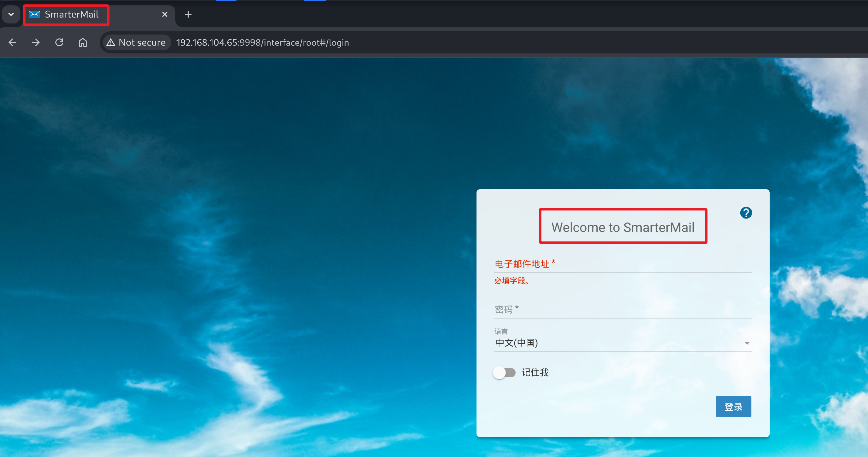Click the language dropdown arrow
Screen dimensions: 868x457
[747, 343]
